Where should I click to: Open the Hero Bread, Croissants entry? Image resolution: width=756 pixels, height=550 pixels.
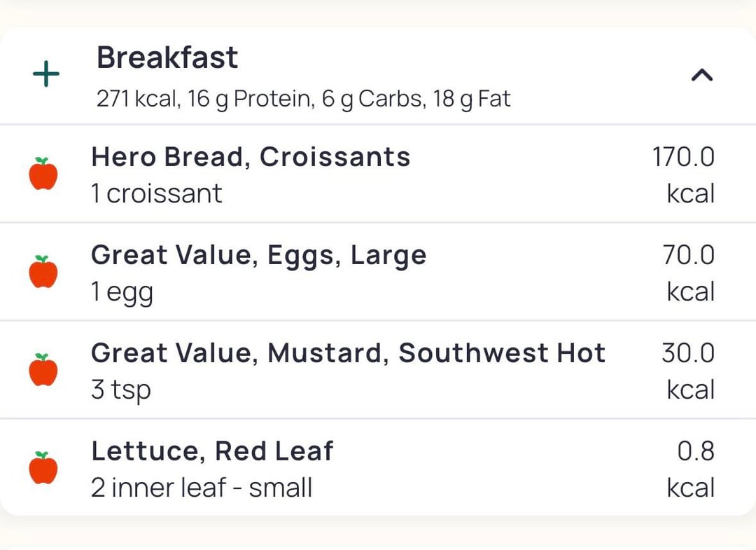[251, 157]
